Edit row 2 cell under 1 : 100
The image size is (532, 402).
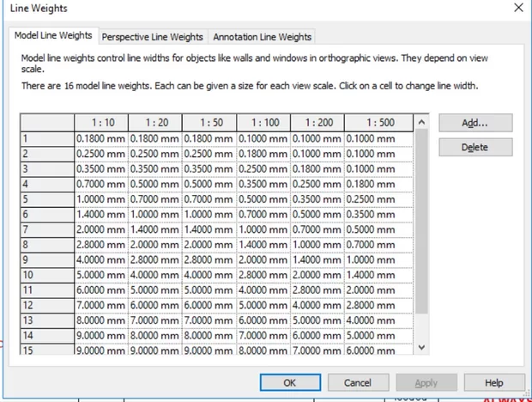coord(263,154)
